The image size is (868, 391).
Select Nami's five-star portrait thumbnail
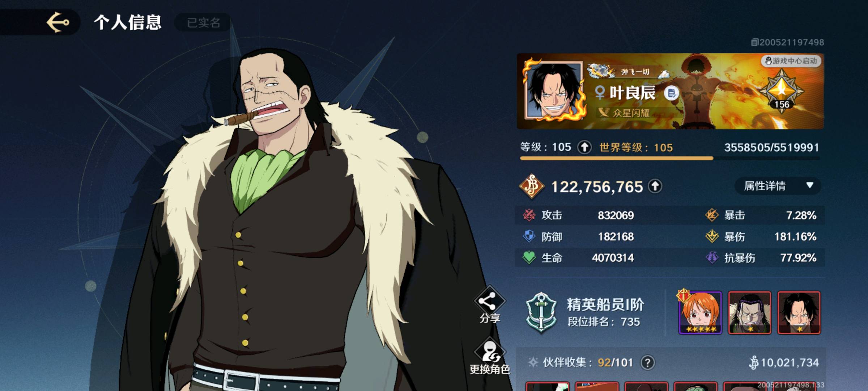[x=700, y=313]
